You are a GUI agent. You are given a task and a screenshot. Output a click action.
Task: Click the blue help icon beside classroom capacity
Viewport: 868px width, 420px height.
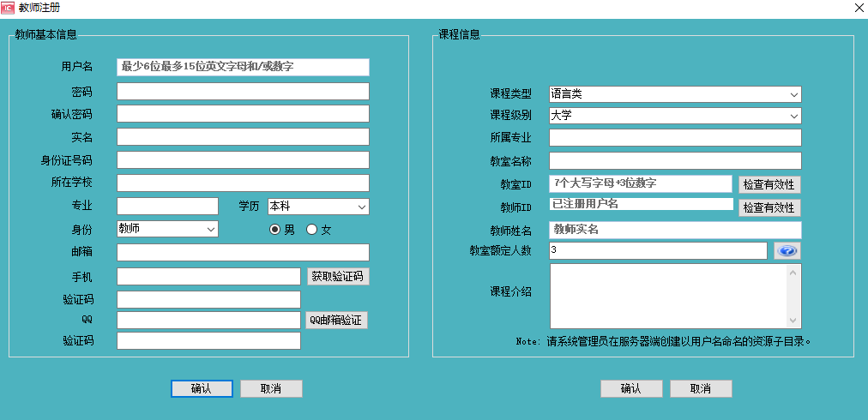pos(787,250)
